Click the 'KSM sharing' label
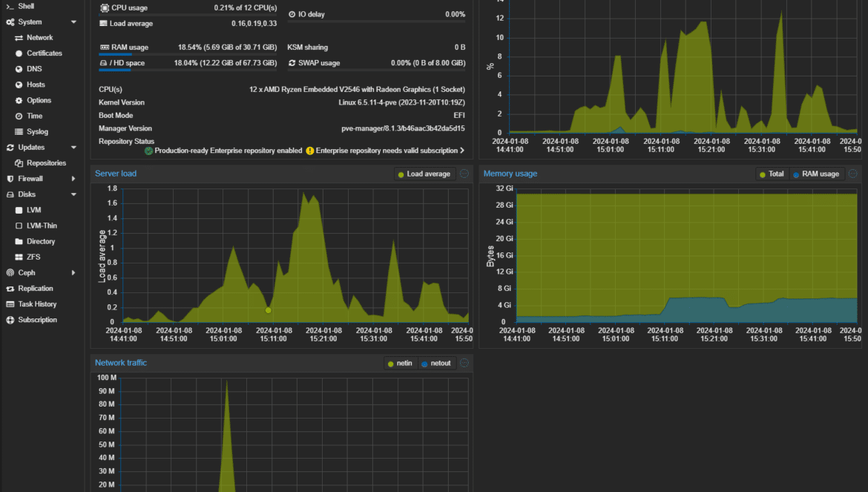 click(x=308, y=47)
